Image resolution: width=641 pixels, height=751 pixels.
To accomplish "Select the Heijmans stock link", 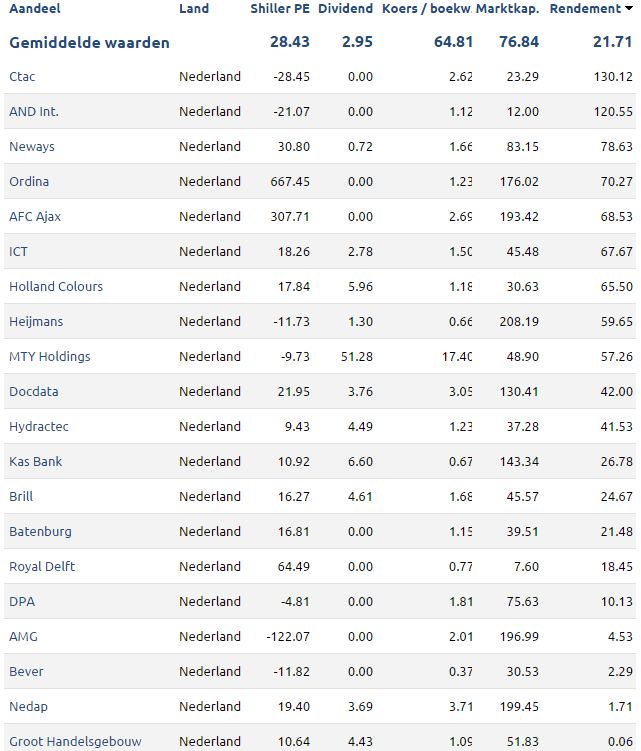I will 36,321.
